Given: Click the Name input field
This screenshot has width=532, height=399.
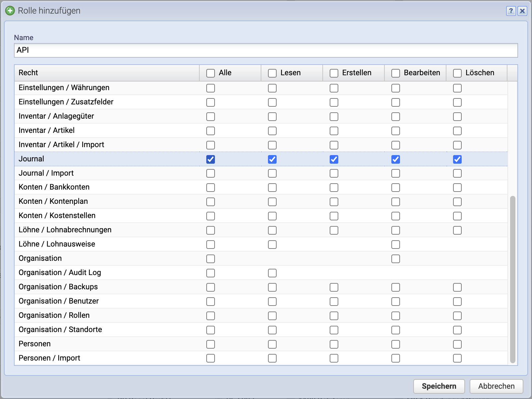Looking at the screenshot, I should click(266, 50).
